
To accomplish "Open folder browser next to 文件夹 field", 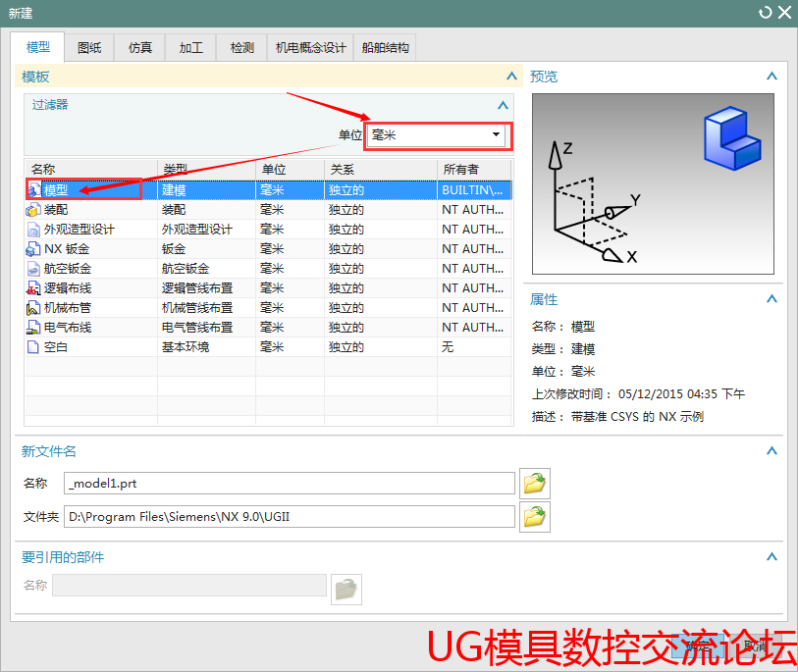I will click(x=534, y=517).
